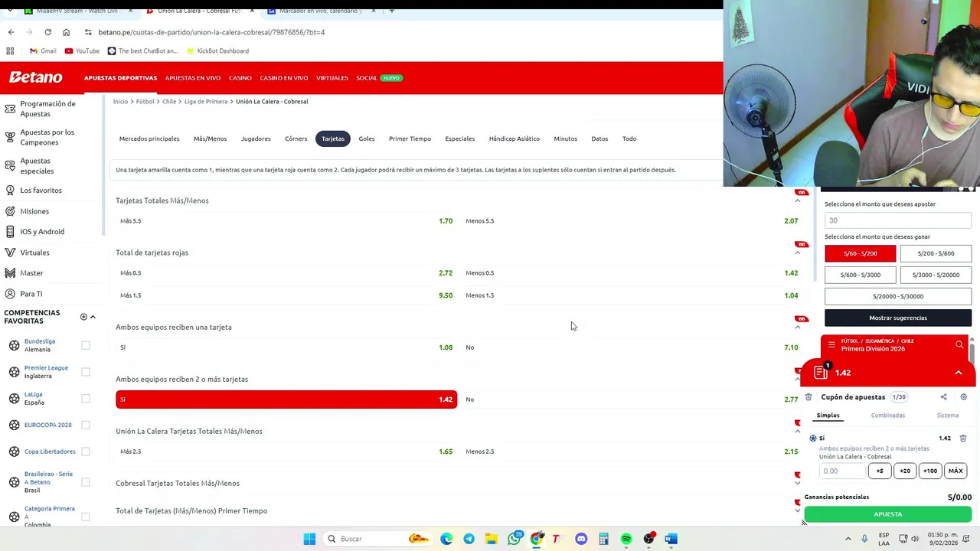Open Apuestas en Vivo menu
This screenshot has width=980, height=551.
click(x=193, y=77)
